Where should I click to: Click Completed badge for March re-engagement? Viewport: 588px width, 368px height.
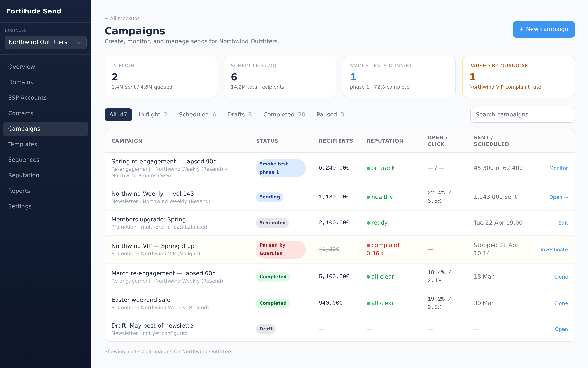[273, 277]
